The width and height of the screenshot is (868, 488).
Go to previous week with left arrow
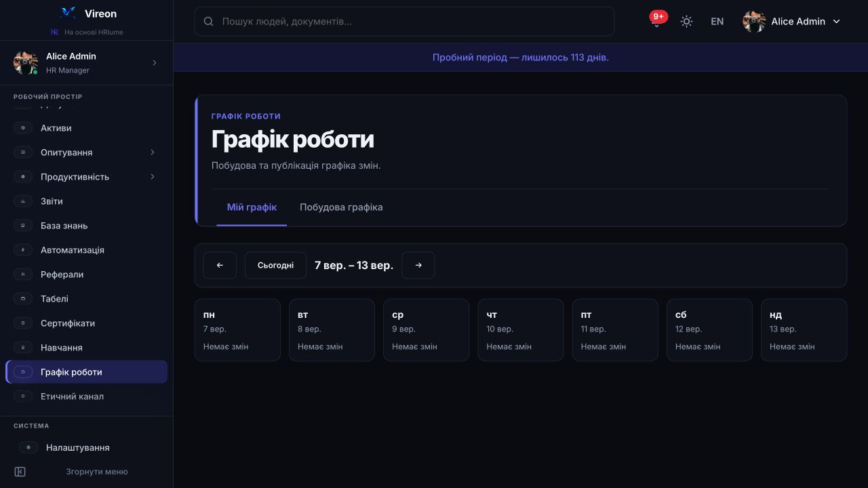click(220, 266)
